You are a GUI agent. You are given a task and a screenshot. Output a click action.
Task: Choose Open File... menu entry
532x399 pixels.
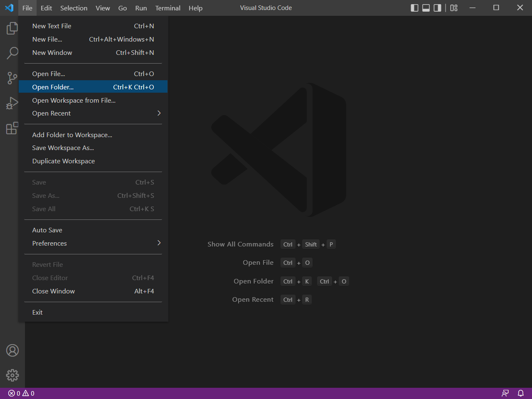tap(93, 74)
